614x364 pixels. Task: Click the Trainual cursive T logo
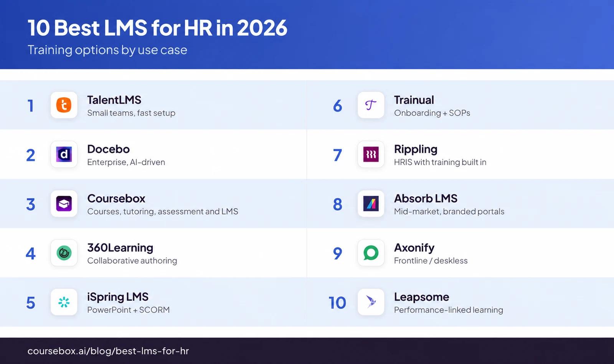point(371,105)
